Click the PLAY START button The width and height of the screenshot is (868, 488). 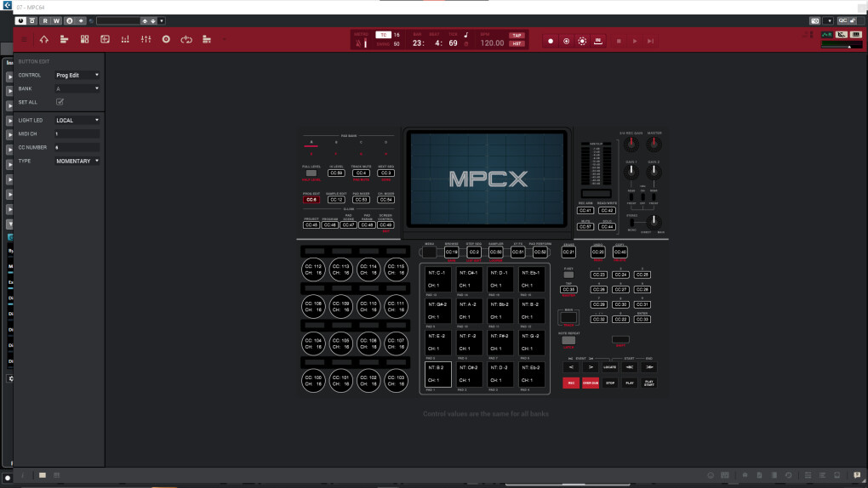[x=649, y=383]
